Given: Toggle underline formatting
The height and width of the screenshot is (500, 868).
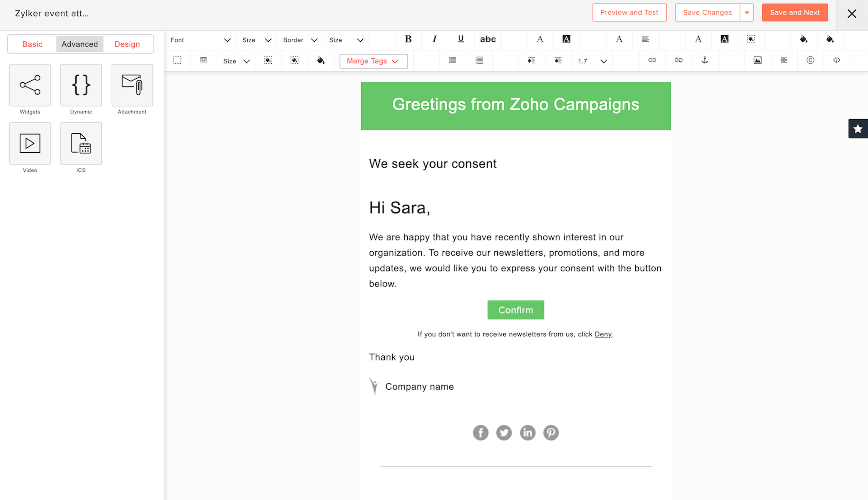Looking at the screenshot, I should (x=461, y=39).
